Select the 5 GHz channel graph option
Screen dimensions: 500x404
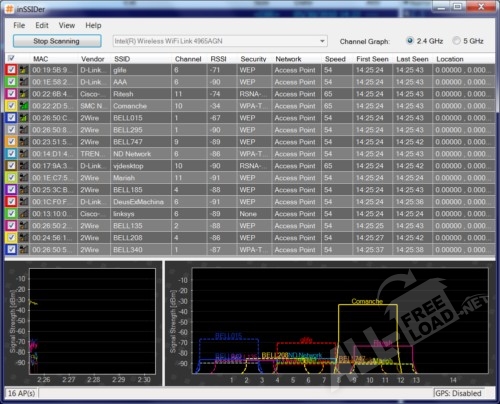point(456,41)
